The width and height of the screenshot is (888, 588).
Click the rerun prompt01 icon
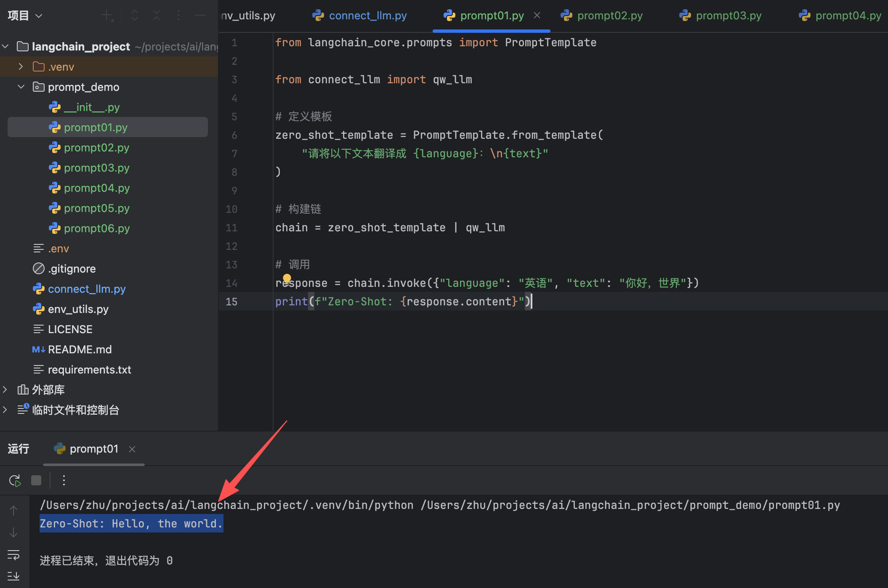pyautogui.click(x=15, y=480)
